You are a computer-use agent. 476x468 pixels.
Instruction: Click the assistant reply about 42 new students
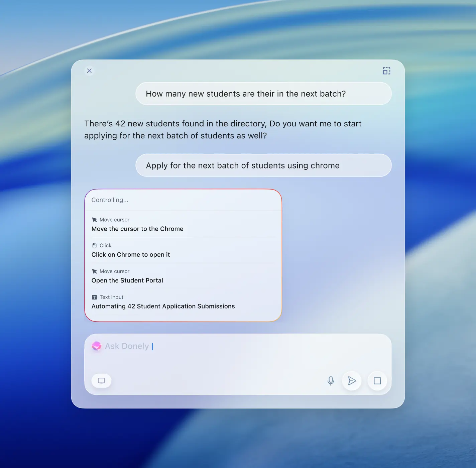pos(223,130)
